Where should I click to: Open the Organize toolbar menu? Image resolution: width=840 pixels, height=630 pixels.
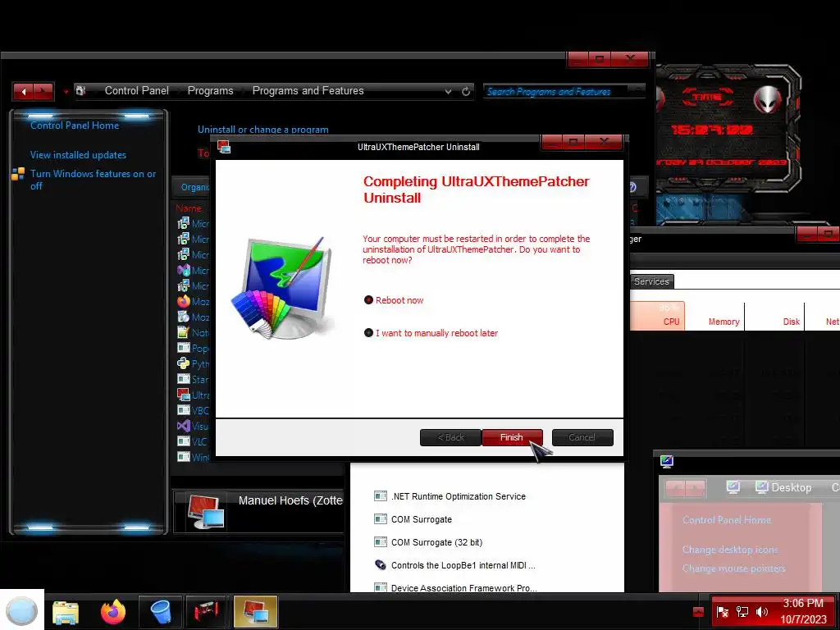click(x=195, y=187)
